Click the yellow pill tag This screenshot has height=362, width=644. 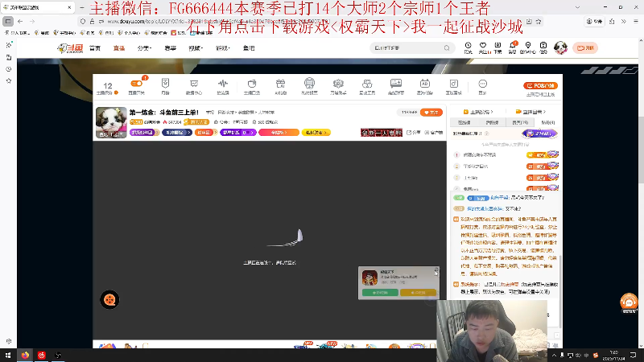point(316,133)
